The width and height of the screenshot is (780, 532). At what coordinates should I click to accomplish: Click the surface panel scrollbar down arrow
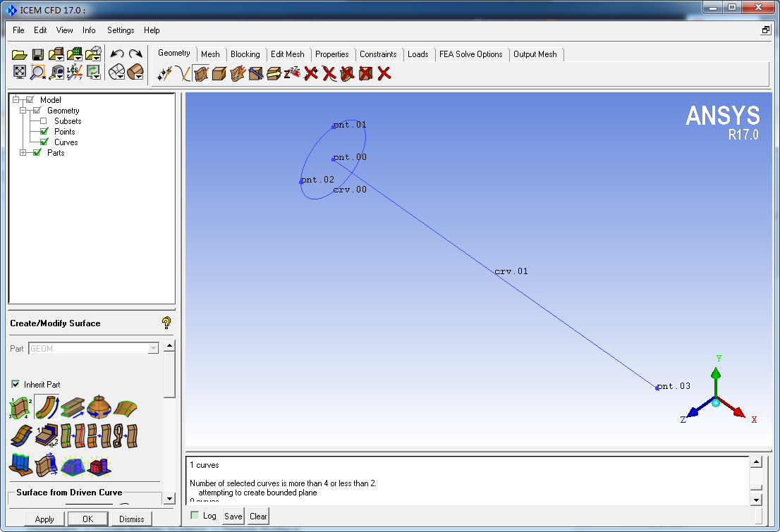click(169, 498)
